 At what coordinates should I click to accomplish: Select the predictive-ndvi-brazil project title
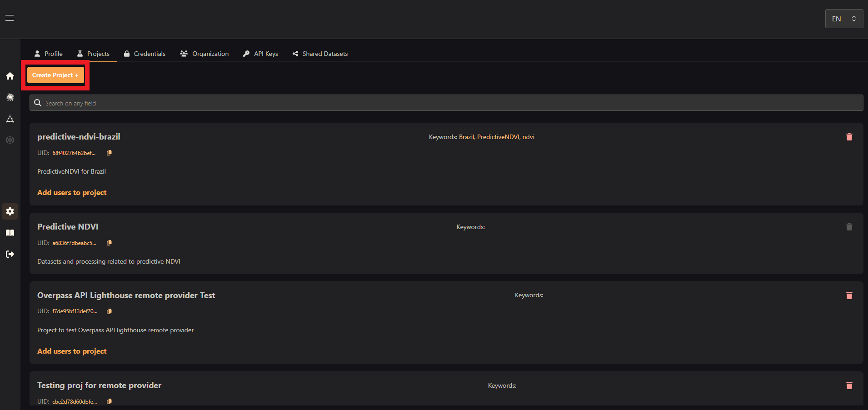[x=79, y=137]
